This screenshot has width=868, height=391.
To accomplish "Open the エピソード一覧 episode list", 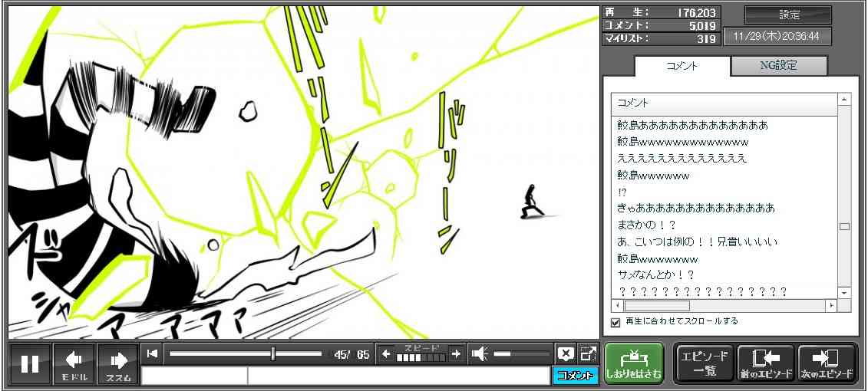I will click(x=704, y=363).
